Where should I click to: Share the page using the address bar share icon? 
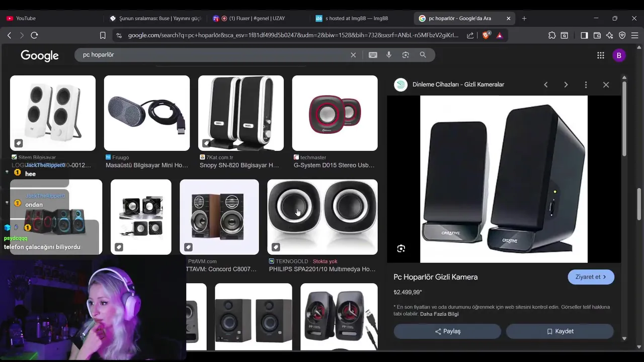[x=470, y=35]
